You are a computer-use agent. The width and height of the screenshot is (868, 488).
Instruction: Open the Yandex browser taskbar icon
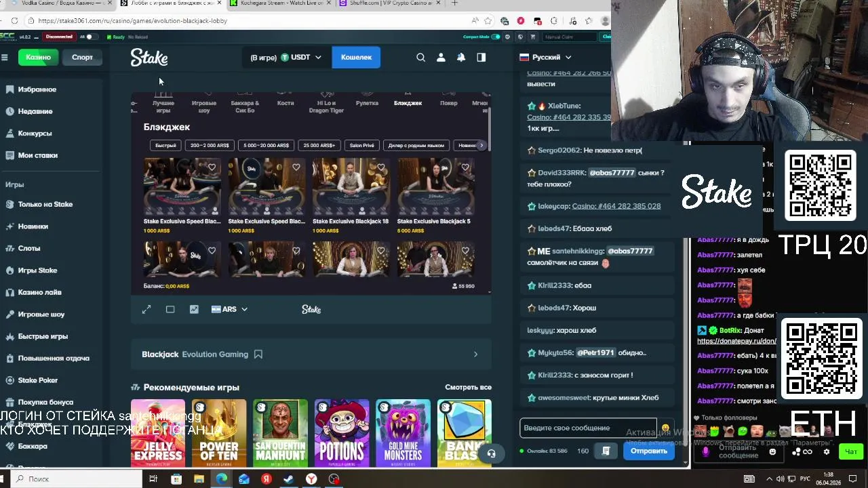coord(311,479)
